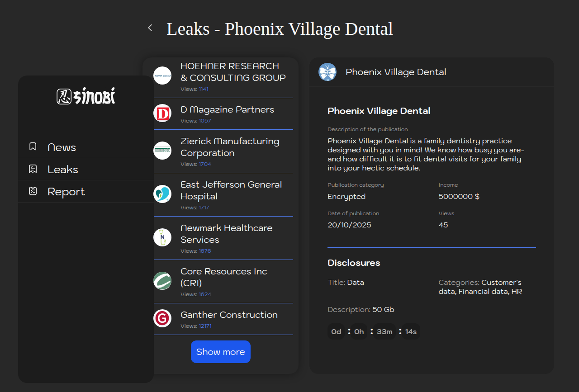The height and width of the screenshot is (392, 579).
Task: Open the Report menu item
Action: (x=66, y=192)
